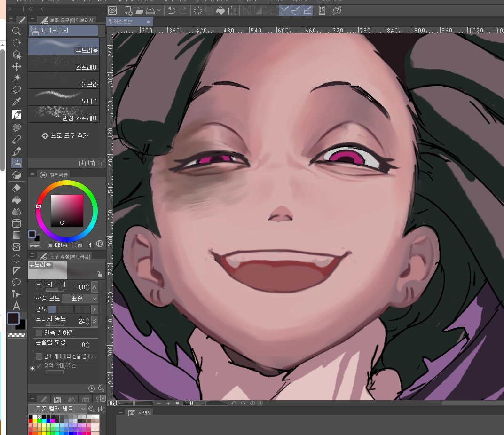Expand the 경도 hardness arrow

(94, 309)
